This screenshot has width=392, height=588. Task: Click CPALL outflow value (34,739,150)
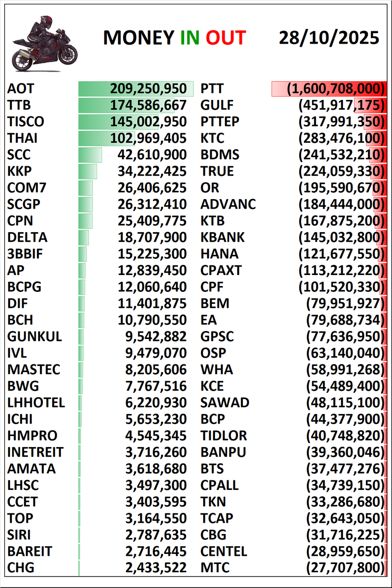[x=345, y=485]
